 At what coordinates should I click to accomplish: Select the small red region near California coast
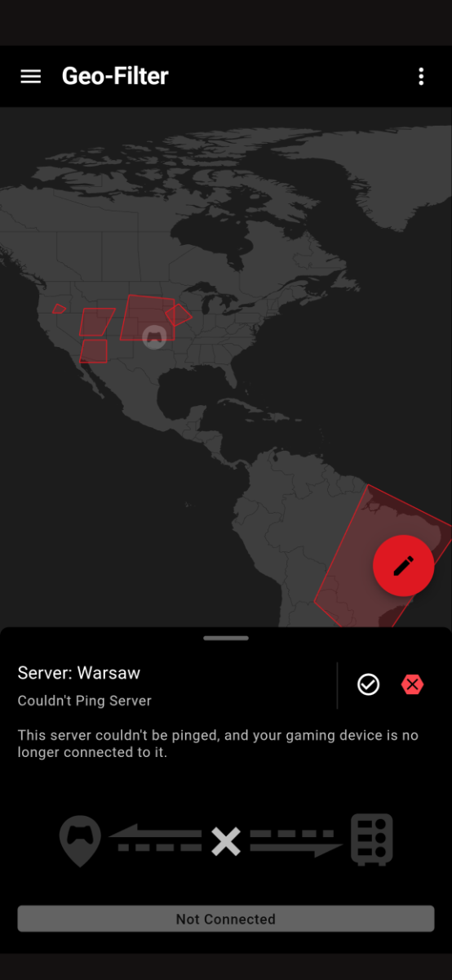pyautogui.click(x=59, y=309)
